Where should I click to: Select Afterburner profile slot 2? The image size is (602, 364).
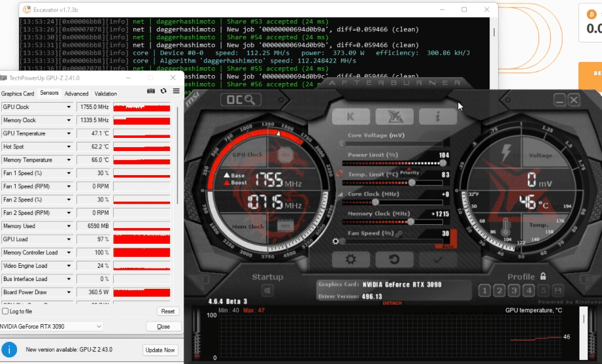(x=499, y=291)
